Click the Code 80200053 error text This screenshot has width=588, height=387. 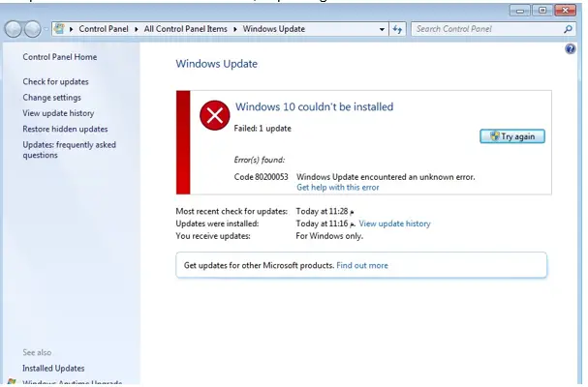[261, 177]
